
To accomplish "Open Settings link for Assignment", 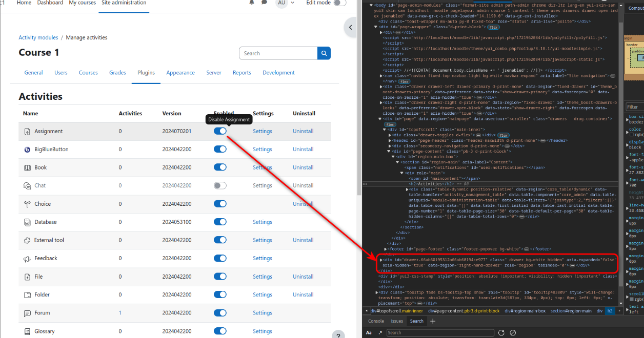I will [x=263, y=131].
